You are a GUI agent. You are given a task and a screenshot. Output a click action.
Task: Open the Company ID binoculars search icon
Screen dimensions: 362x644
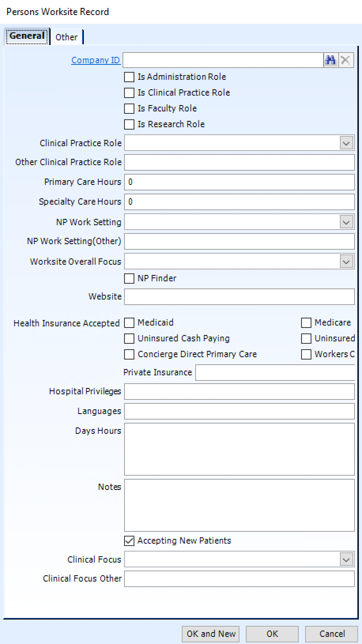(x=330, y=60)
